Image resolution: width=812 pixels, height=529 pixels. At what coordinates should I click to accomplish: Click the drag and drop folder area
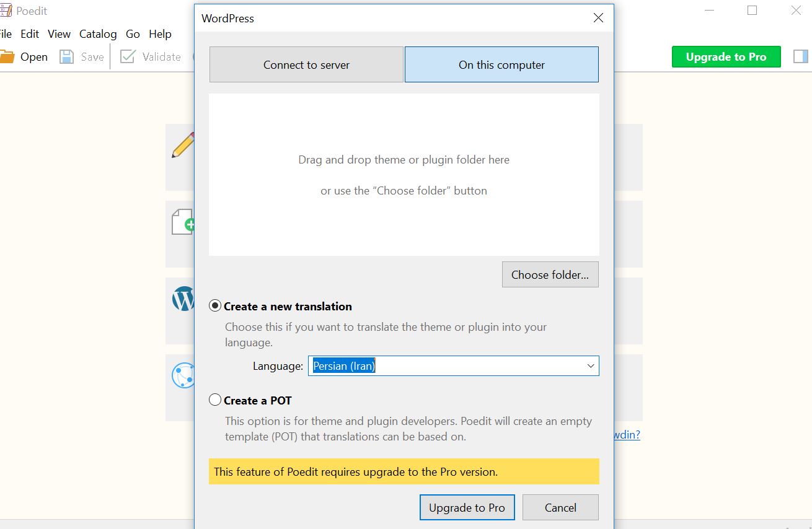[x=404, y=175]
